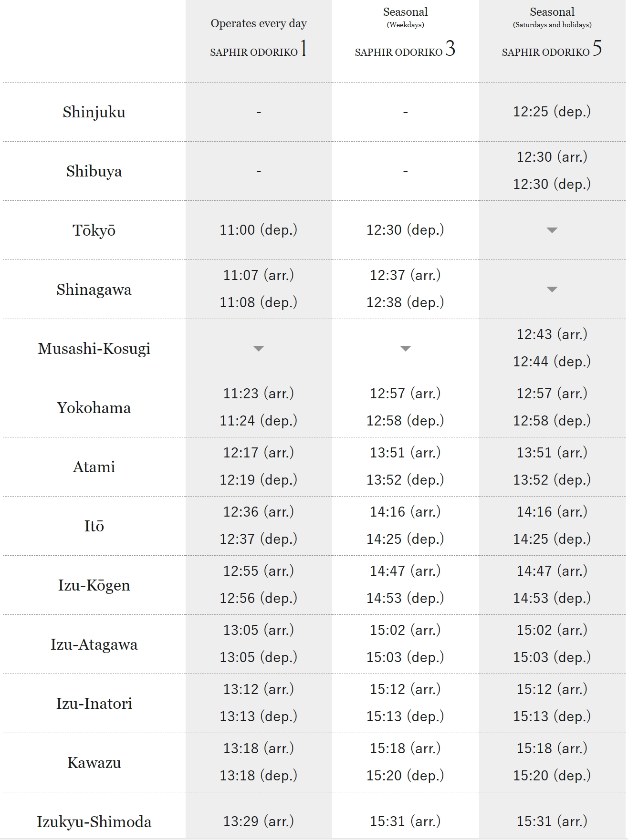Screen dimensions: 628x840
Task: Click the 12:25 Shinjuku departure time
Action: tap(552, 112)
